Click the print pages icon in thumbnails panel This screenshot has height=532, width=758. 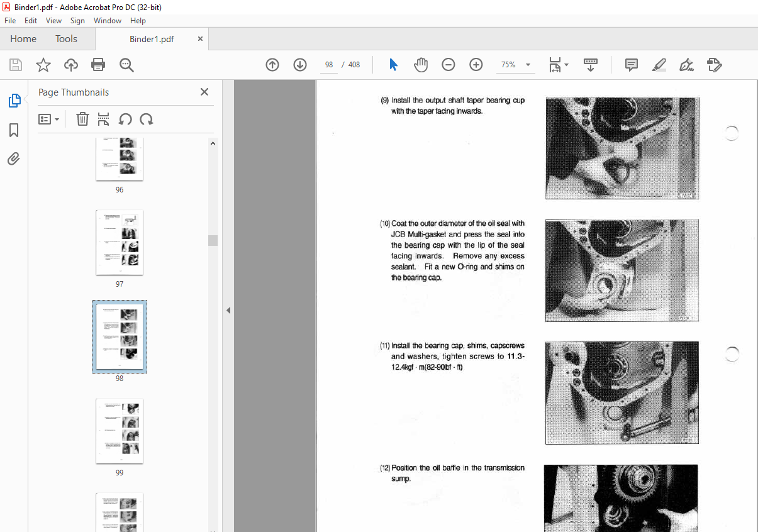click(104, 119)
